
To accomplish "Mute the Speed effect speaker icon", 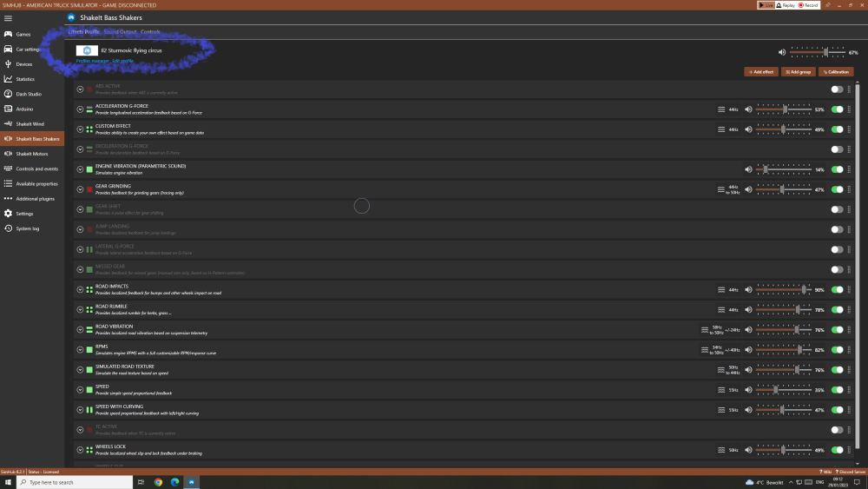I will (748, 390).
